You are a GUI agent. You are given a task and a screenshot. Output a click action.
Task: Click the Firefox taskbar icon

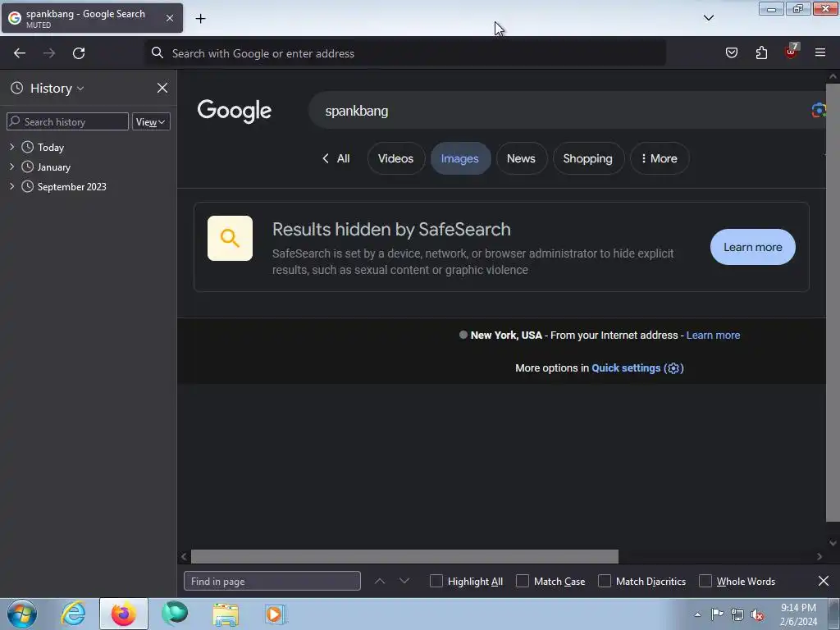124,614
